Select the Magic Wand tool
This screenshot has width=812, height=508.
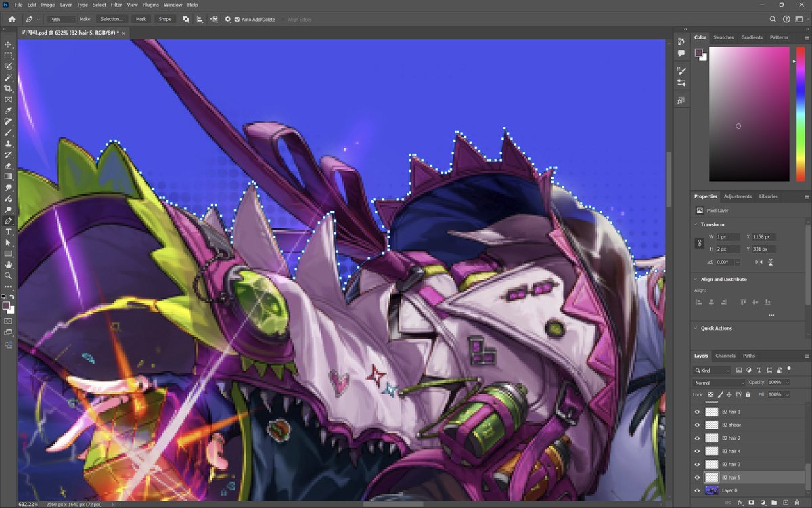click(x=8, y=78)
